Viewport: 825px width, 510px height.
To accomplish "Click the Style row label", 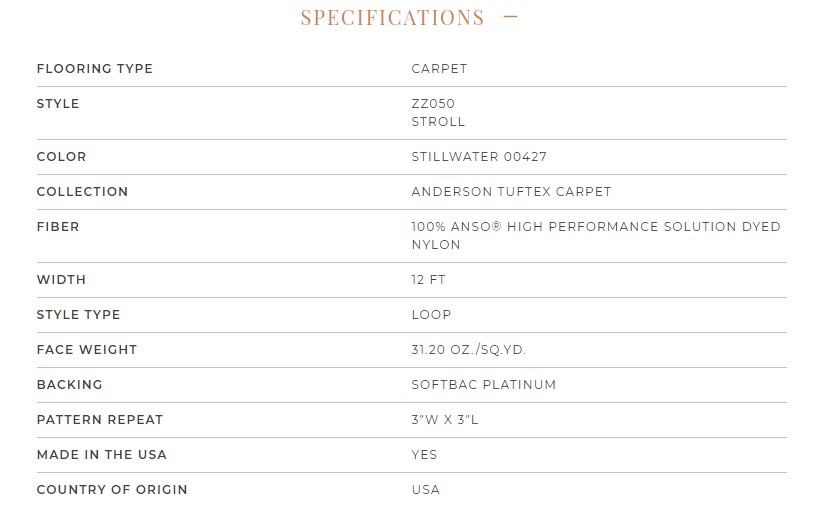I will point(58,104).
